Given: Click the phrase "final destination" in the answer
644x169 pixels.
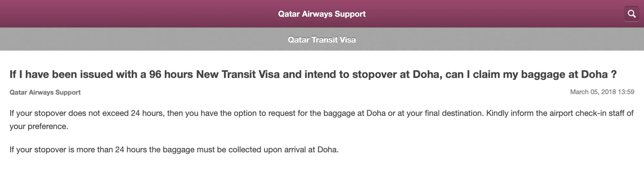Looking at the screenshot, I should click(x=453, y=113).
